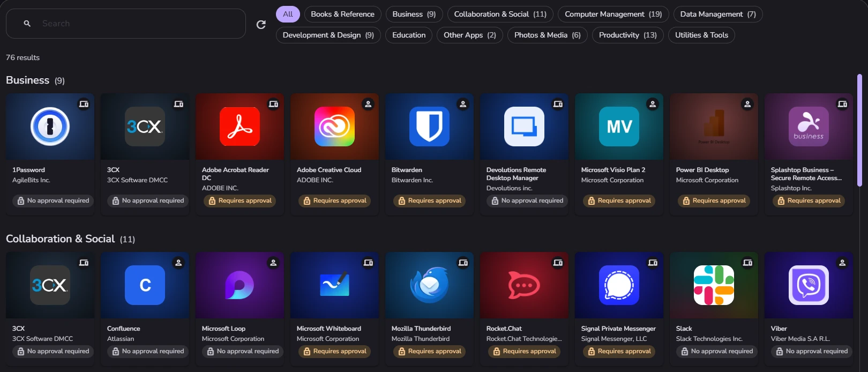Click the user badge on the Viber card
This screenshot has height=372, width=868.
point(842,263)
